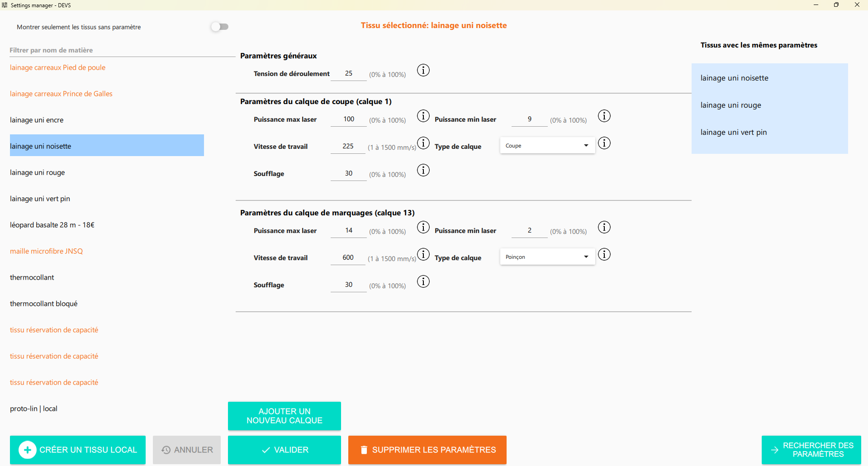Open info for marking layer Puissance max laser
868x466 pixels.
click(x=423, y=228)
